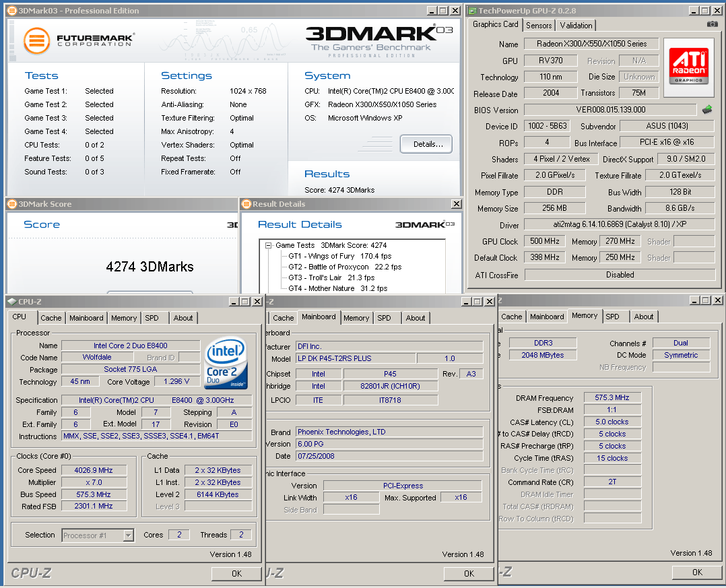Click the CAS# Latency 5.0 clocks value
The height and width of the screenshot is (588, 726).
point(612,422)
